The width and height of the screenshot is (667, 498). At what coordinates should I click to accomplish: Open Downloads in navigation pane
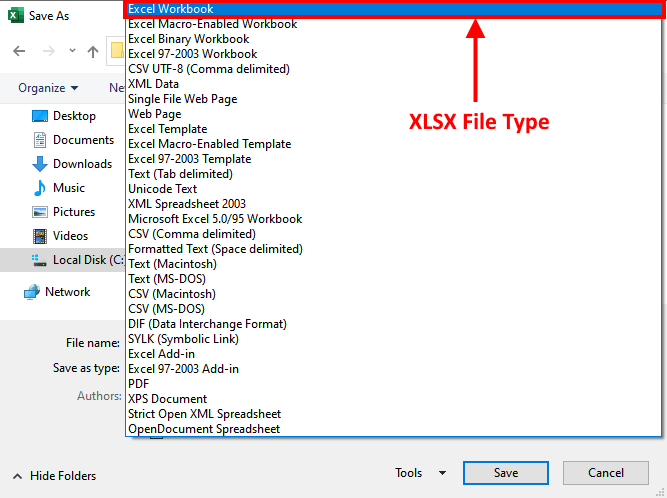click(83, 164)
